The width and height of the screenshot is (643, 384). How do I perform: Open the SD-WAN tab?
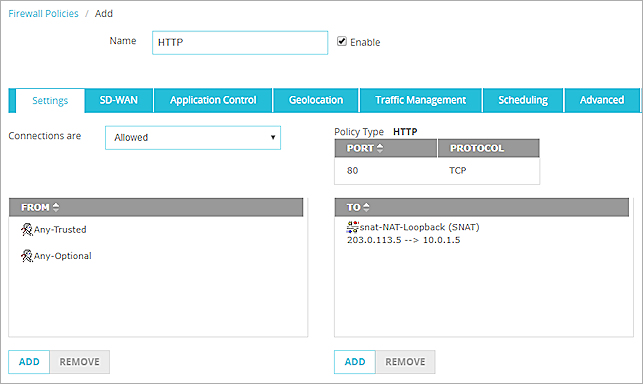pyautogui.click(x=119, y=100)
